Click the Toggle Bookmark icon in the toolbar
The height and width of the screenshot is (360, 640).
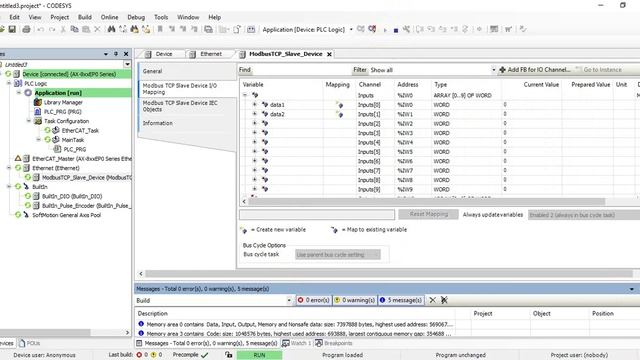tap(160, 29)
